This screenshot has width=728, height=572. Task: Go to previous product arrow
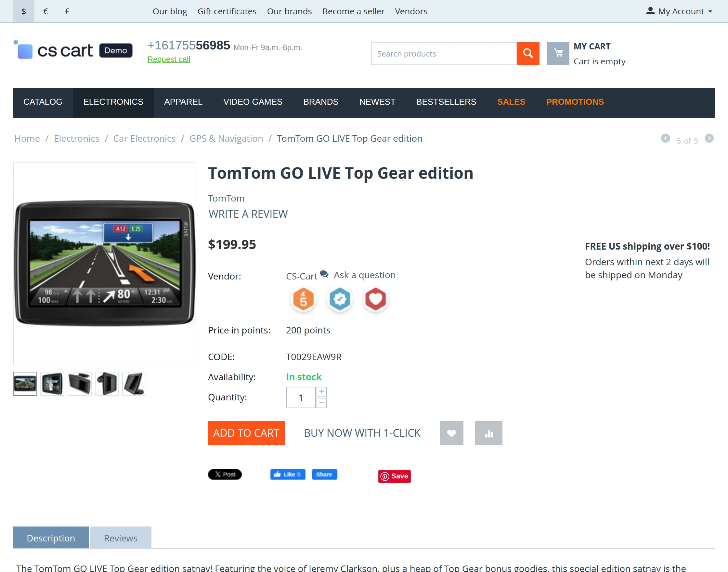pos(665,138)
